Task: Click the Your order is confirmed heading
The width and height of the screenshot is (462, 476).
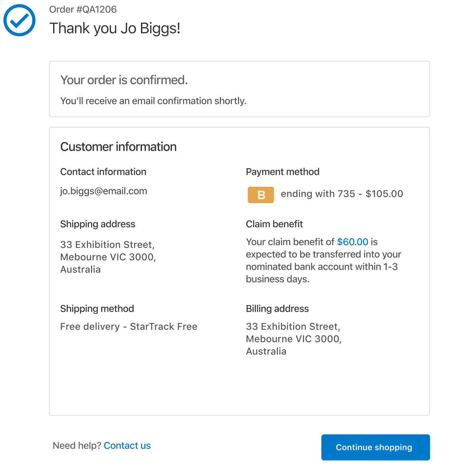Action: tap(124, 80)
